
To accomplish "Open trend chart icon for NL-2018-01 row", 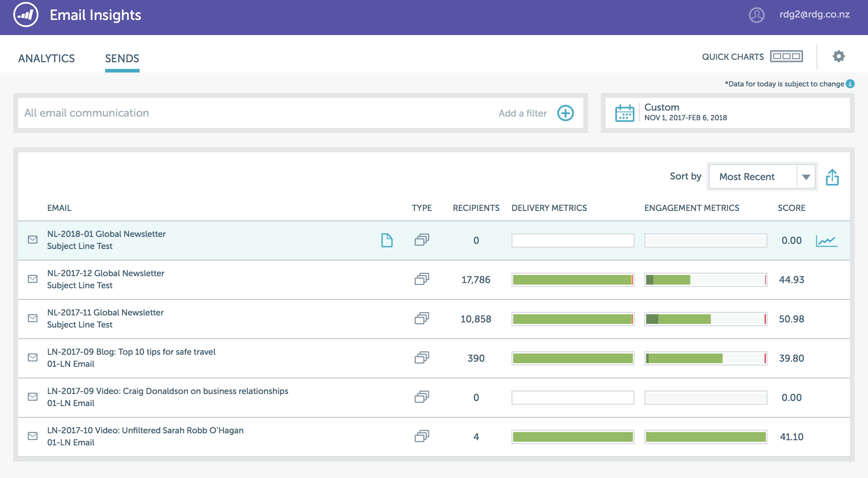I will tap(826, 241).
